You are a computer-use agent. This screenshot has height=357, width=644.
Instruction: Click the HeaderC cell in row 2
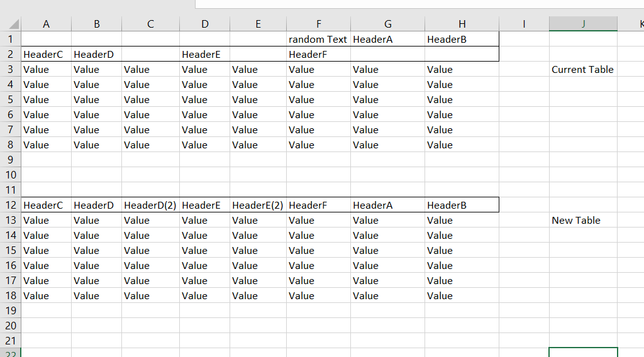point(43,54)
